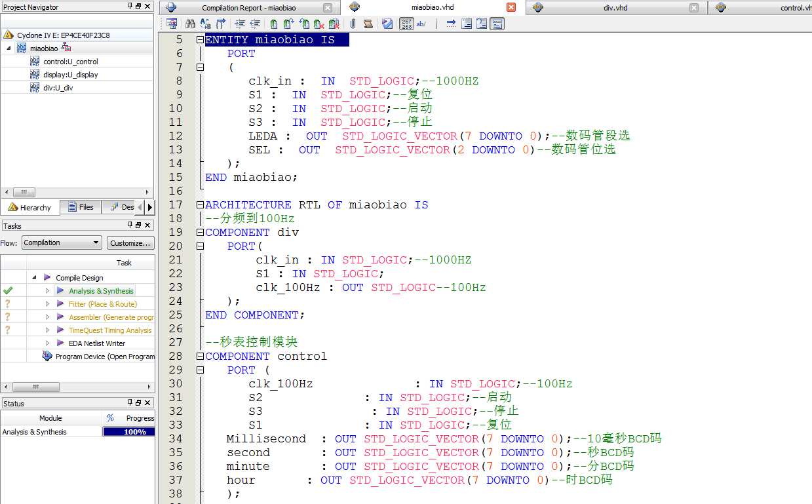Viewport: 812px width, 504px height.
Task: Click the paperclip icon in editor toolbar
Action: click(x=353, y=24)
